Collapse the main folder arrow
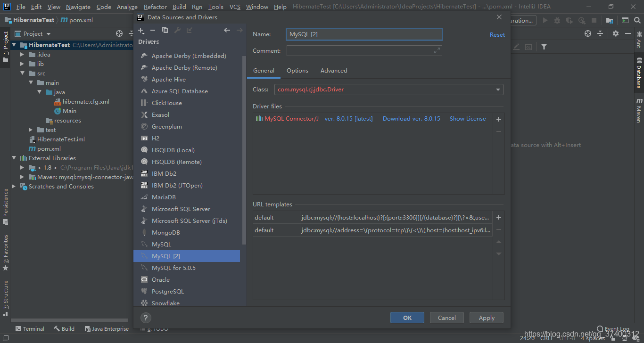 (31, 83)
